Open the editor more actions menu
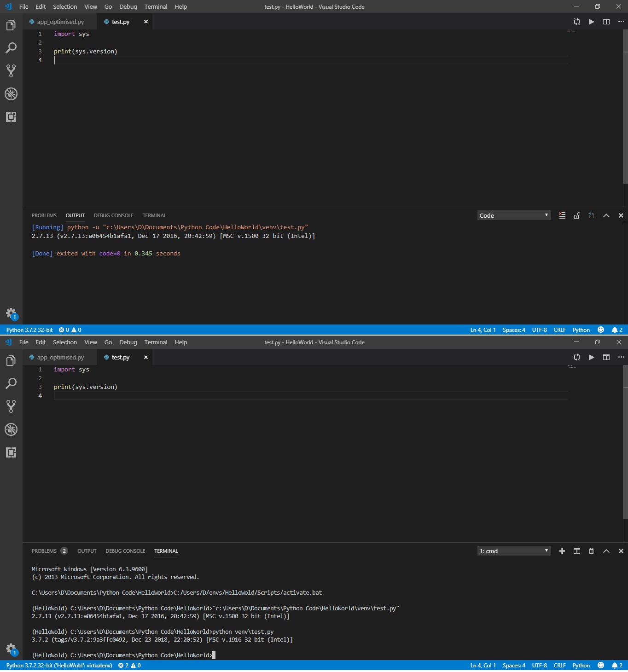 point(621,22)
